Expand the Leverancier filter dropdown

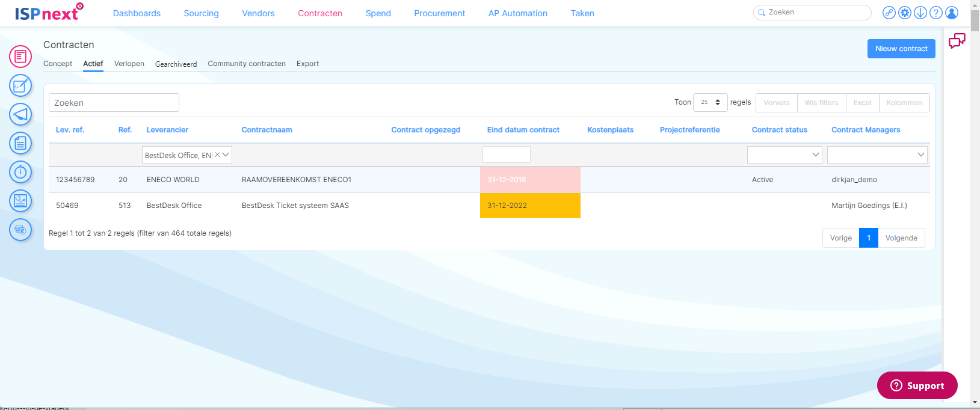(226, 155)
